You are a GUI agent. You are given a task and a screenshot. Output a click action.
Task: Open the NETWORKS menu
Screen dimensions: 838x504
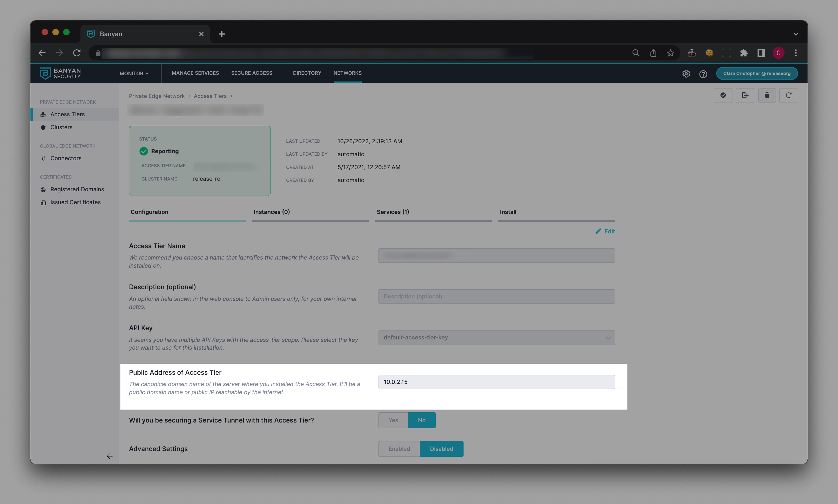click(348, 73)
